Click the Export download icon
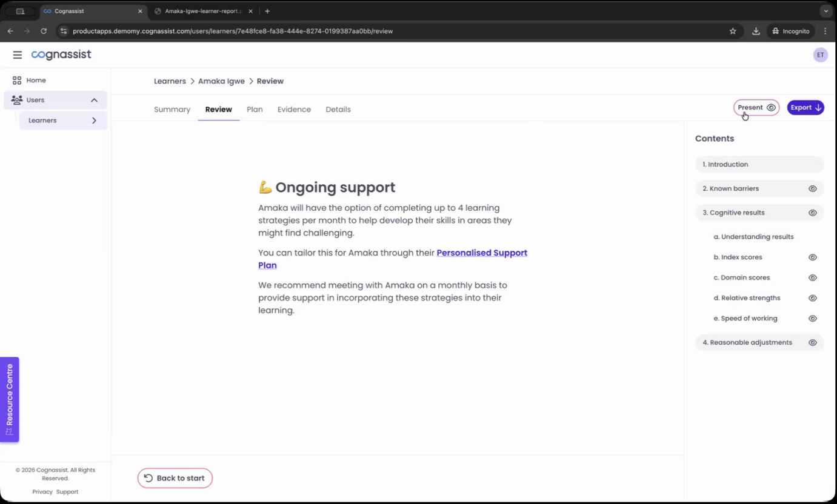 817,107
